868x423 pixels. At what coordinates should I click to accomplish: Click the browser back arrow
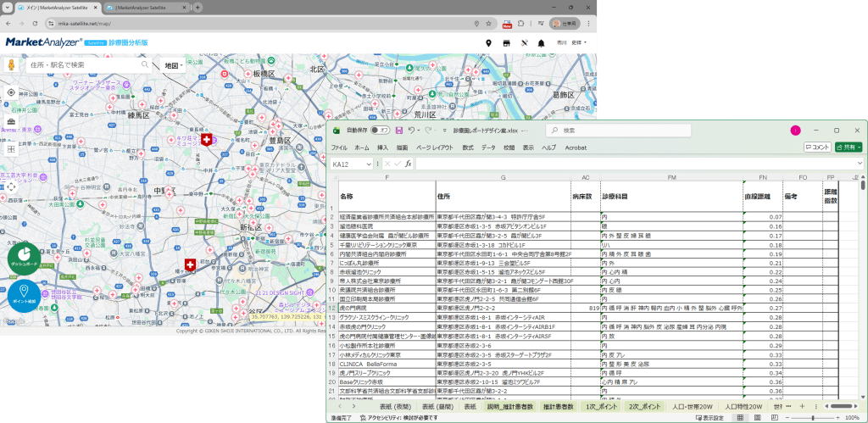pos(8,24)
